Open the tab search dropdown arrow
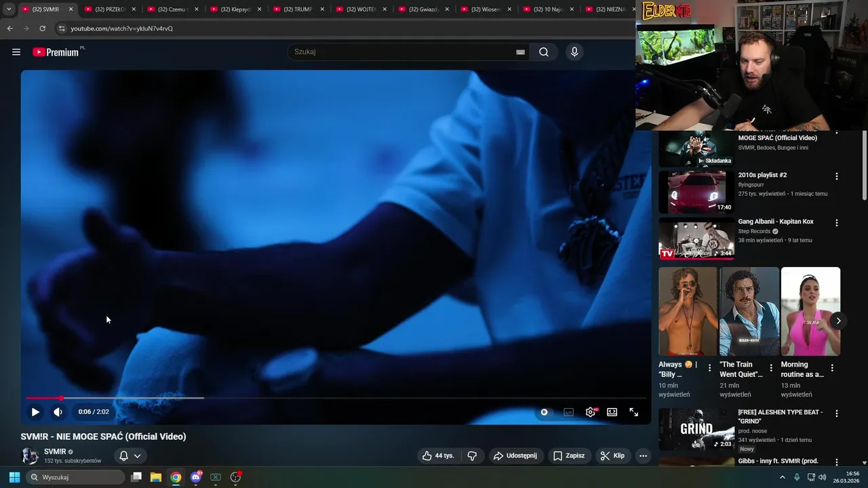 tap(9, 9)
